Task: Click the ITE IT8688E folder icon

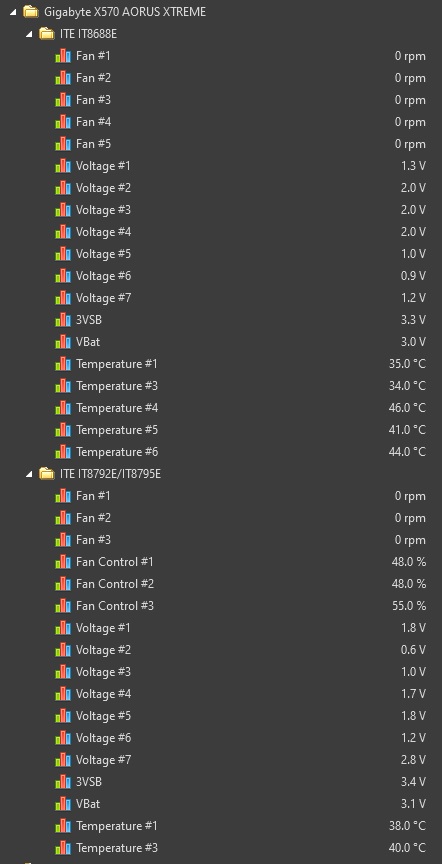Action: click(x=47, y=34)
